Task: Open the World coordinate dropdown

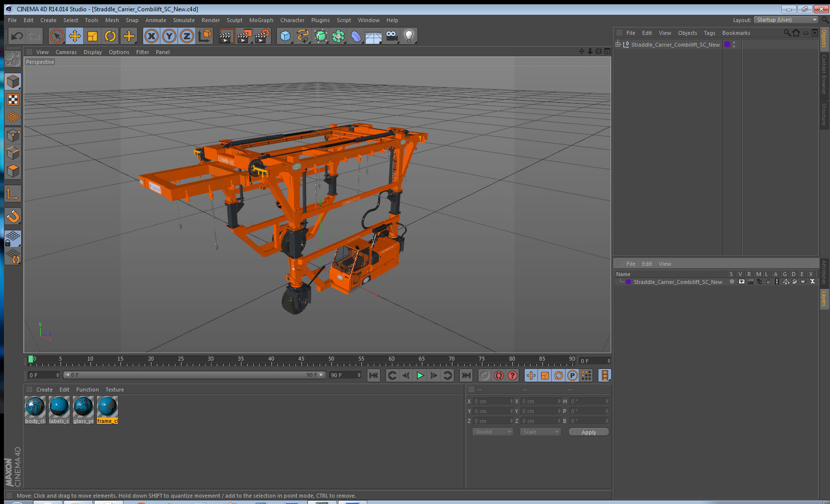Action: (x=493, y=432)
